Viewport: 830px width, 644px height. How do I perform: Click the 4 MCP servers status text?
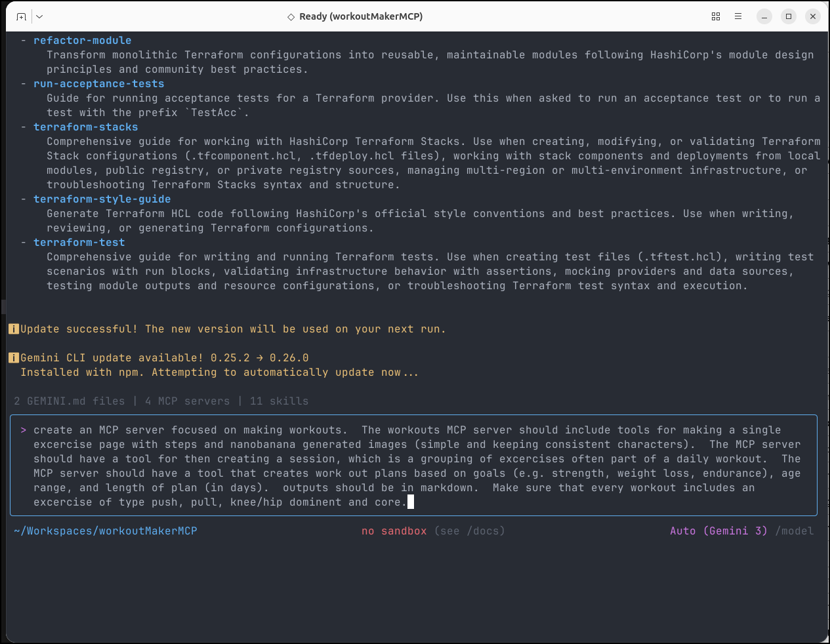pyautogui.click(x=188, y=401)
